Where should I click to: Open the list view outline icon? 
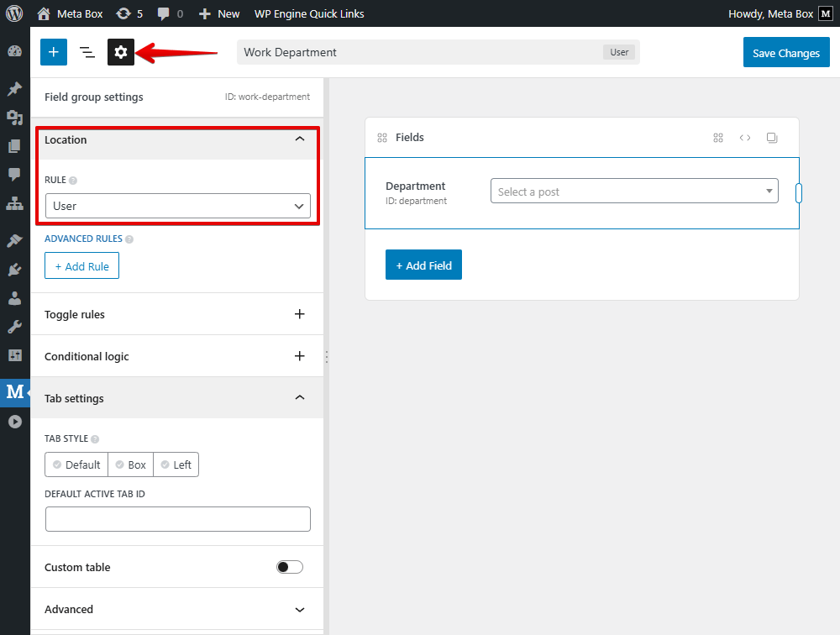[87, 52]
